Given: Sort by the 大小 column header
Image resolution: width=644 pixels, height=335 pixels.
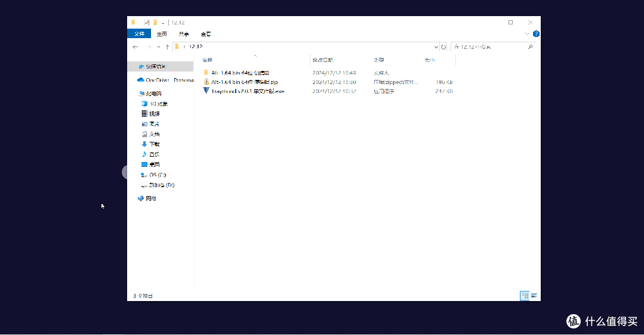Looking at the screenshot, I should tap(429, 60).
